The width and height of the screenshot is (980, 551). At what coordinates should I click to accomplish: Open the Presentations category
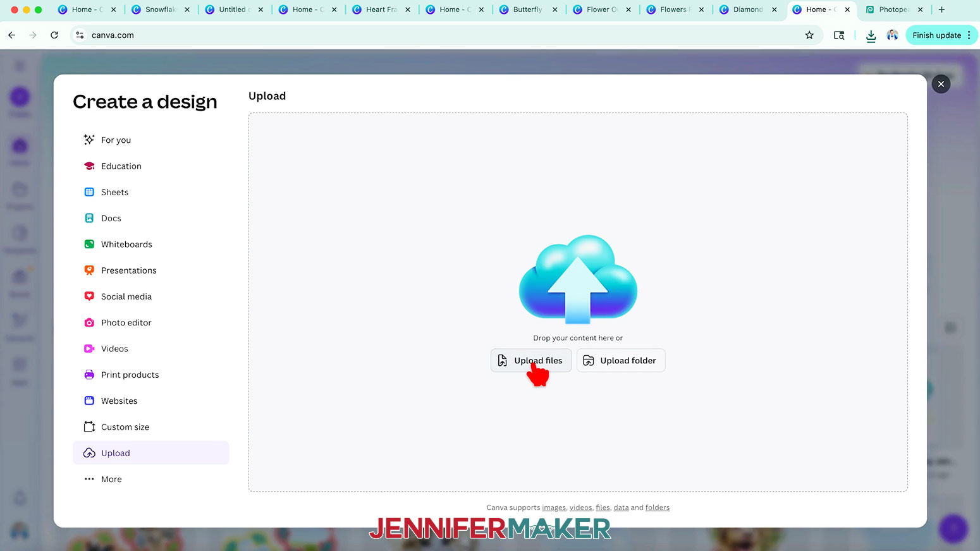coord(150,270)
